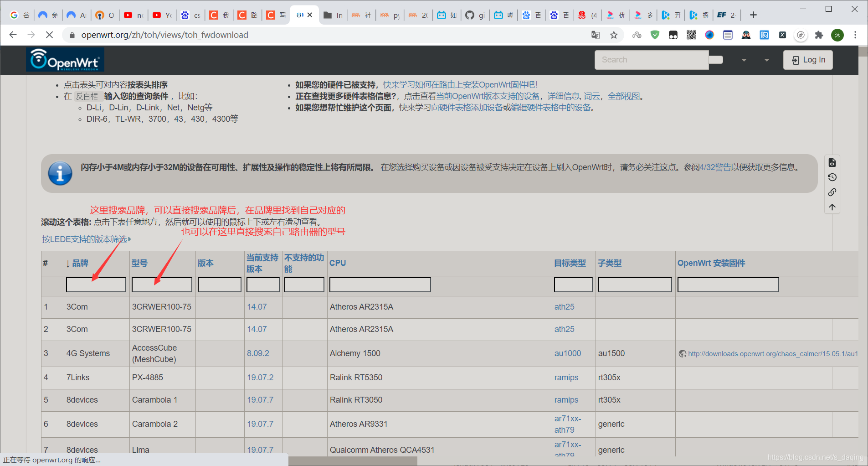
Task: Expand the LEDE supported version filter
Action: [86, 239]
